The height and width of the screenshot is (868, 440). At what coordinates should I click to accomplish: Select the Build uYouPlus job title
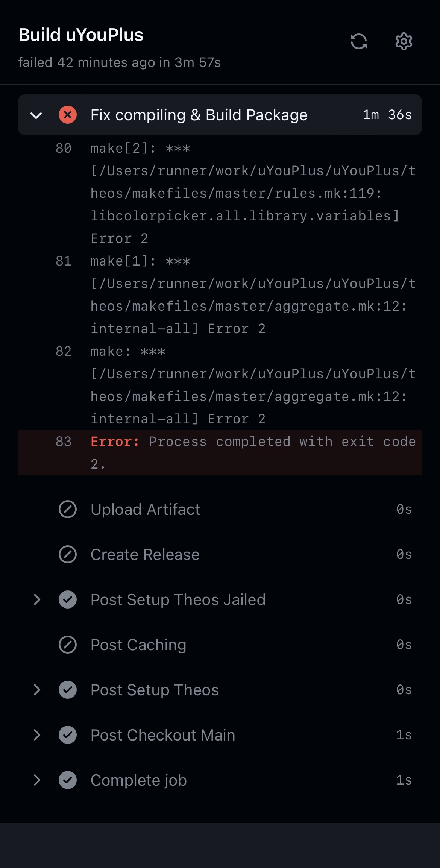click(81, 35)
